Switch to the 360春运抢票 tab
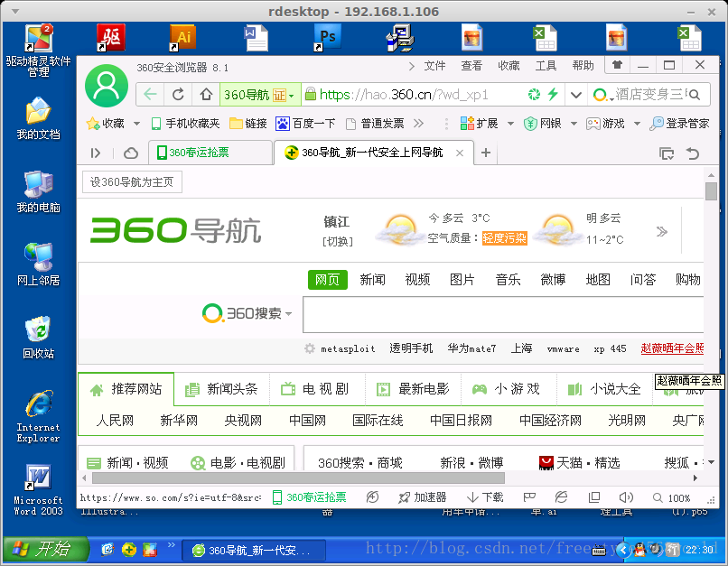This screenshot has width=728, height=566. click(x=210, y=153)
